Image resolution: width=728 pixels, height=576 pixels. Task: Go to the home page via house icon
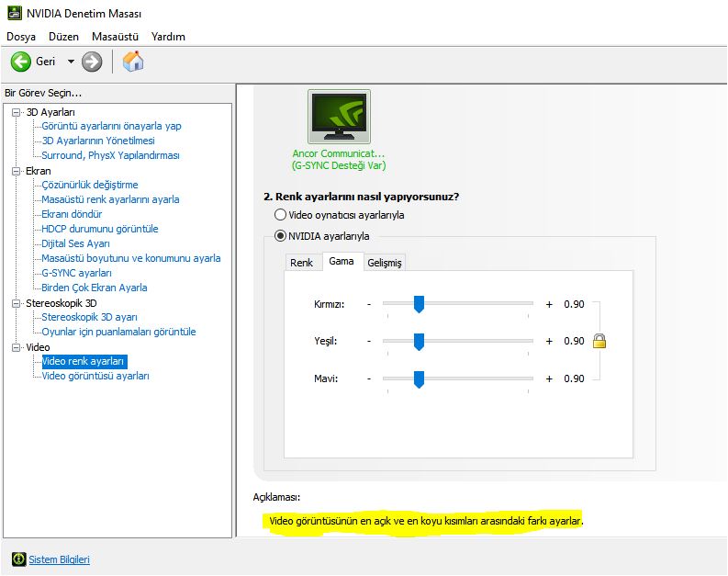[x=133, y=62]
